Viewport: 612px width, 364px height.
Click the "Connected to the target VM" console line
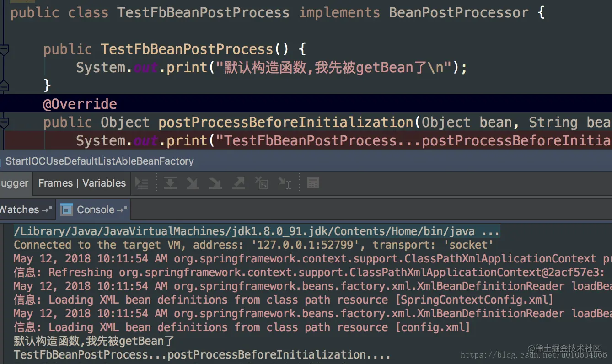click(x=254, y=245)
